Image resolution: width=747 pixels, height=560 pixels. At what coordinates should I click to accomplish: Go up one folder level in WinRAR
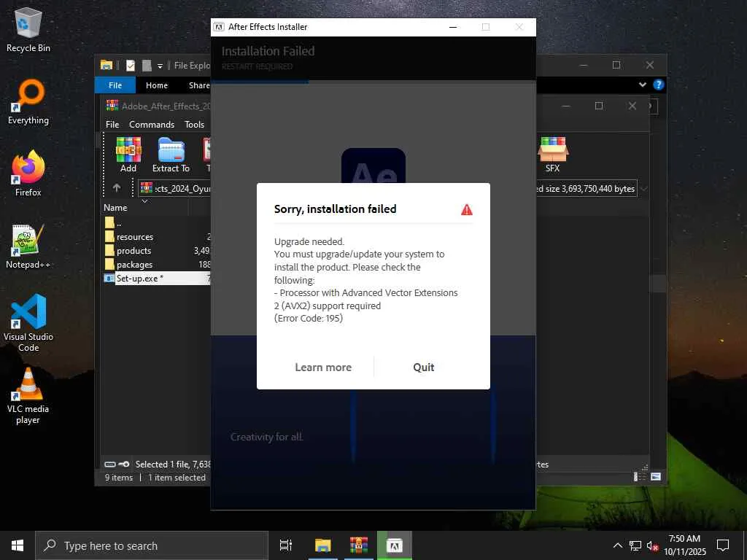click(117, 188)
